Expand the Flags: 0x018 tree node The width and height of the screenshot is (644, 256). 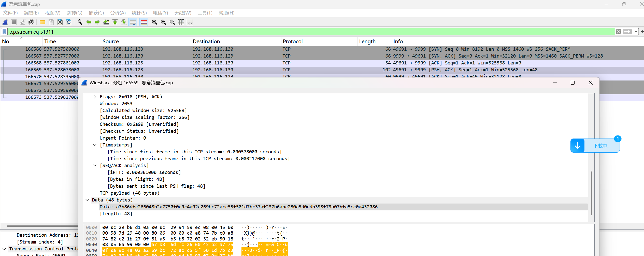[x=95, y=97]
